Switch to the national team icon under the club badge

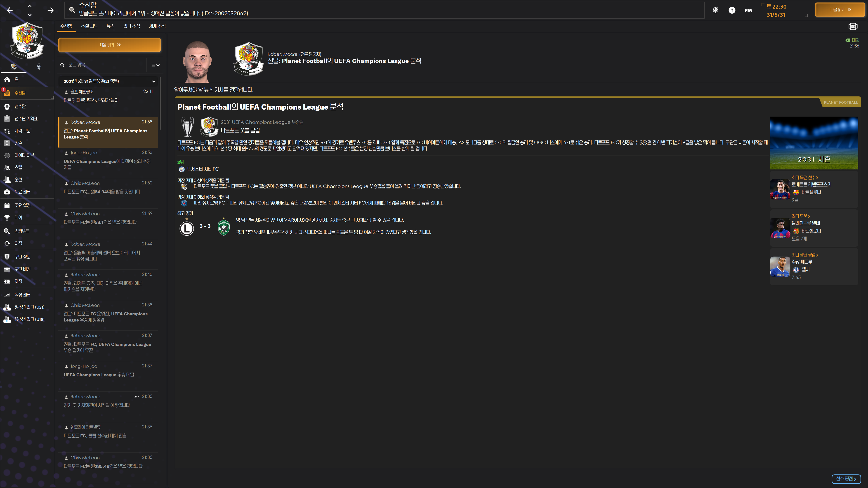coord(39,66)
